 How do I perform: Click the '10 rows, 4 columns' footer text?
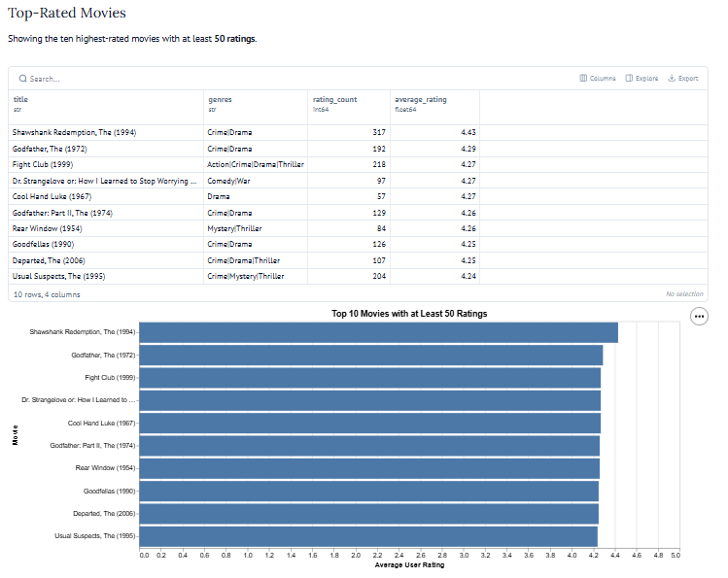pyautogui.click(x=47, y=294)
